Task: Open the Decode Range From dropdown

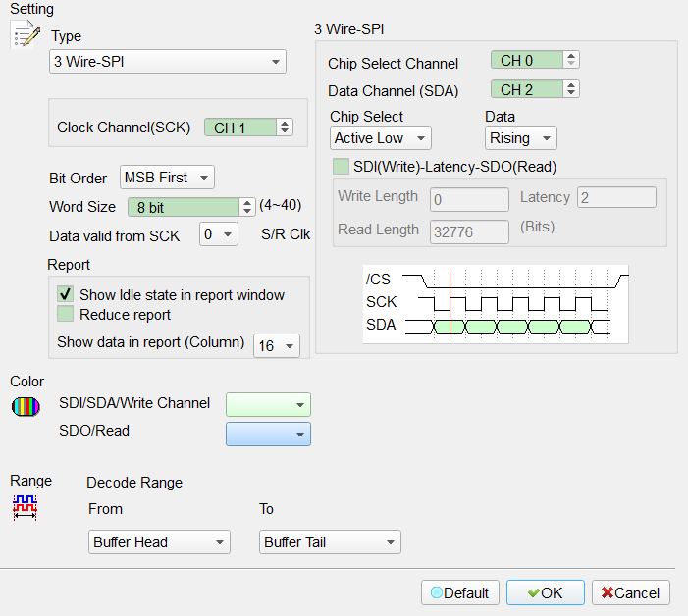Action: 159,541
